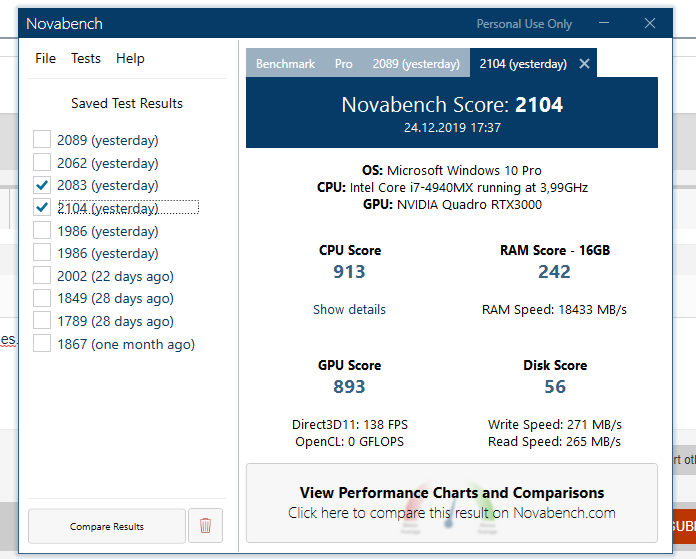The width and height of the screenshot is (696, 559).
Task: Click the 2062 (yesterday) list label
Action: point(108,163)
